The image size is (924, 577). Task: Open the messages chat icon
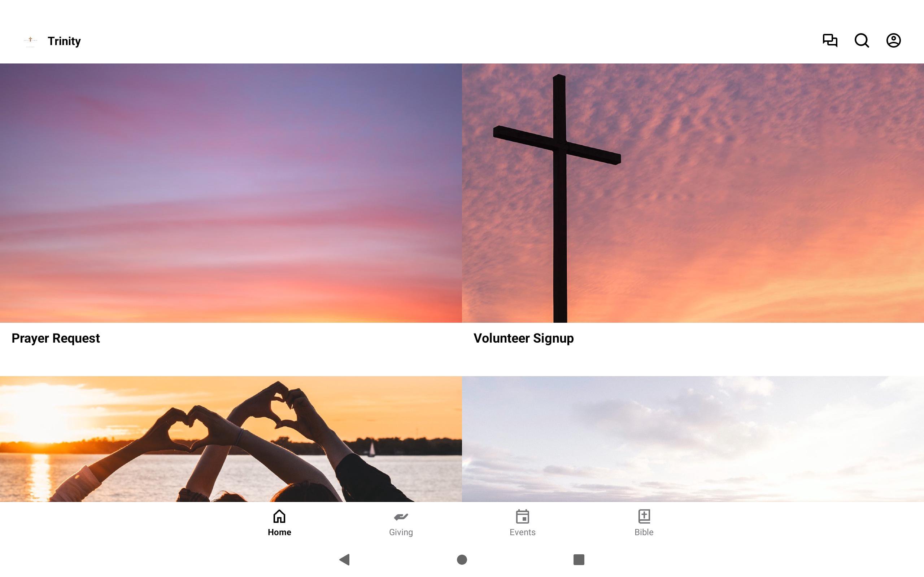point(830,40)
